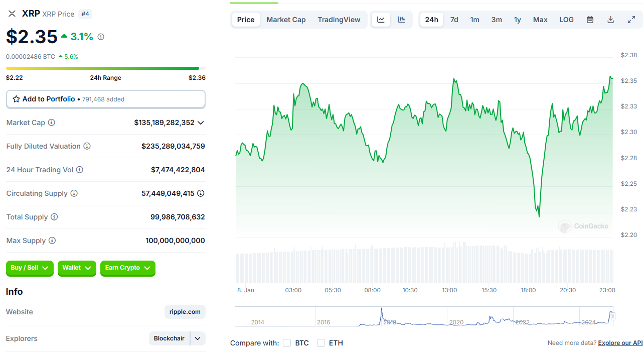Check the BTC compare checkbox
This screenshot has height=354, width=644.
(287, 343)
